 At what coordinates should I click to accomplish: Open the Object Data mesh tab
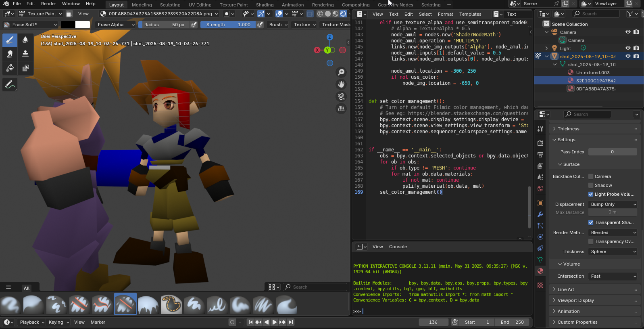(540, 260)
